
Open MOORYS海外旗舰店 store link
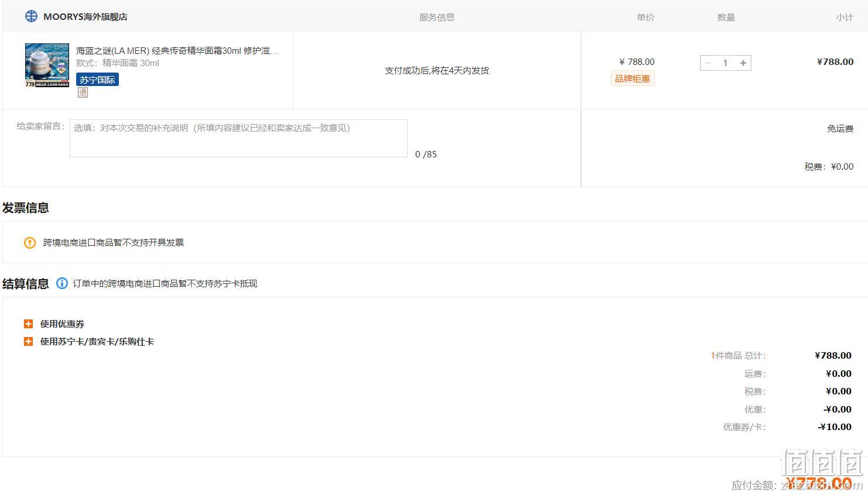pyautogui.click(x=86, y=17)
